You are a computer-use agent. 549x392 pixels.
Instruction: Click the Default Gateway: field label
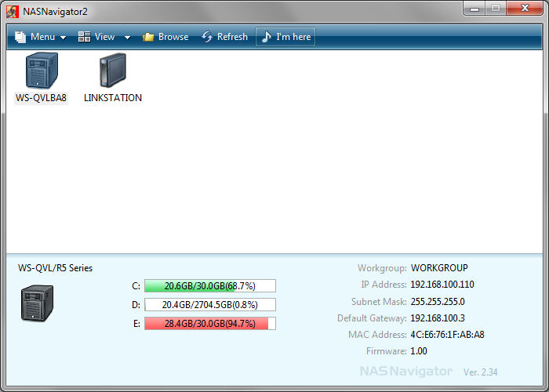click(x=372, y=318)
